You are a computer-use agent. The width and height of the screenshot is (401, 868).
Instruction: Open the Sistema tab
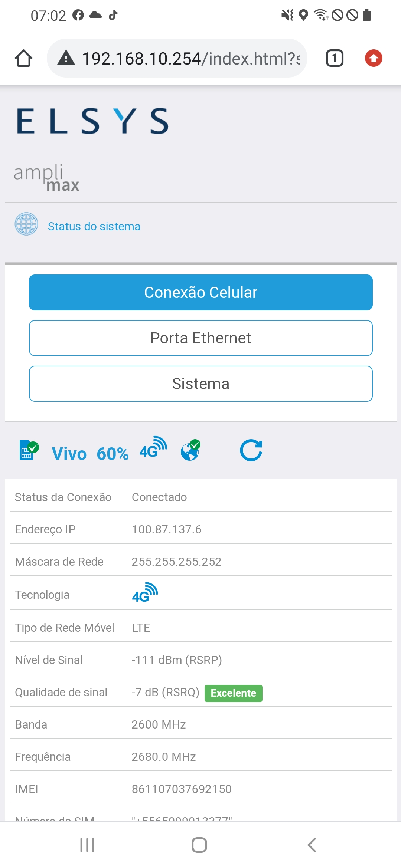(200, 384)
